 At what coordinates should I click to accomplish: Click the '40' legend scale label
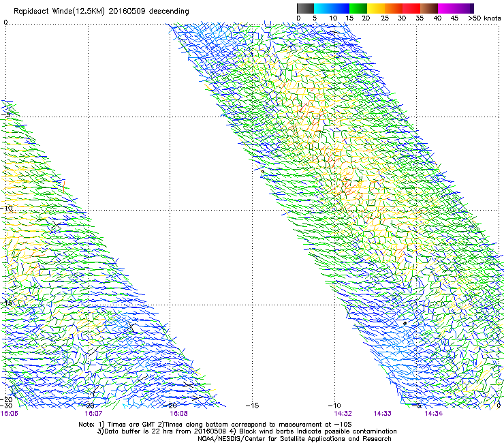click(x=437, y=18)
